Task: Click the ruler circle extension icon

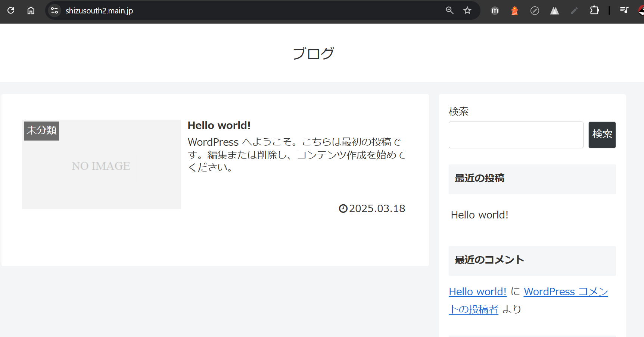Action: click(535, 11)
